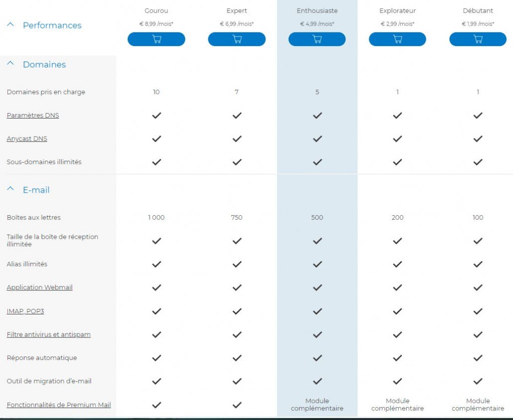
Task: Add the Gourou plan to cart
Action: pos(156,39)
